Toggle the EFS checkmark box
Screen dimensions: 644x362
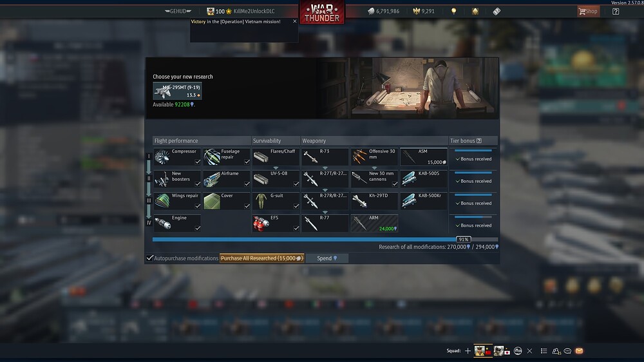[x=296, y=228]
